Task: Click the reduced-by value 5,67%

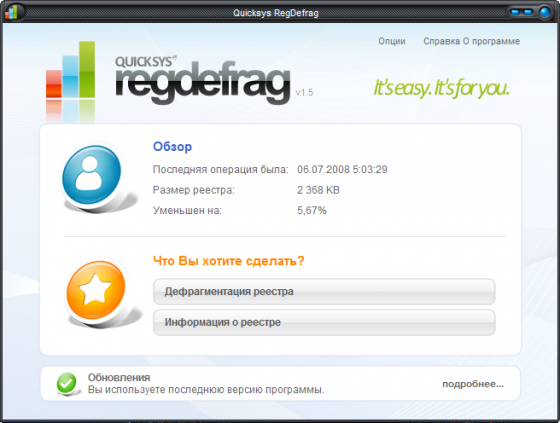Action: (312, 210)
